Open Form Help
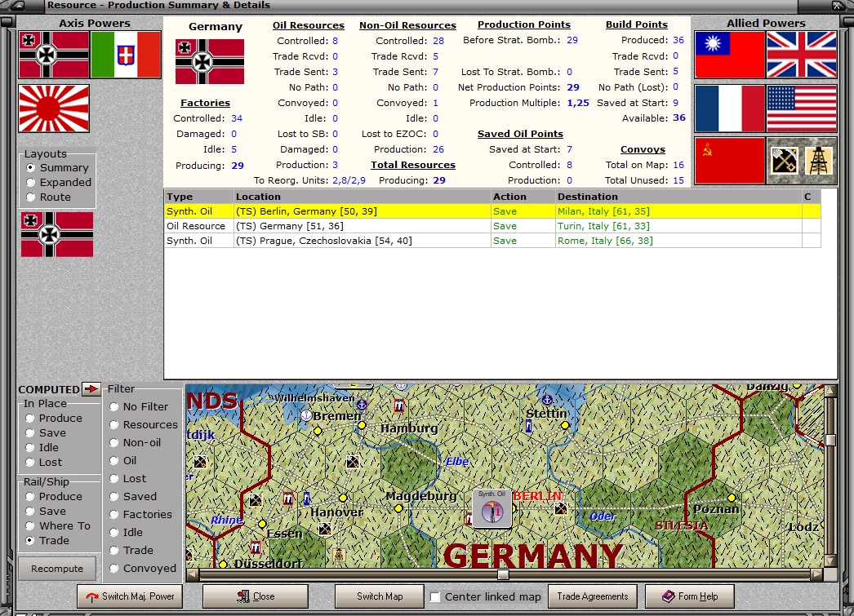 (690, 596)
